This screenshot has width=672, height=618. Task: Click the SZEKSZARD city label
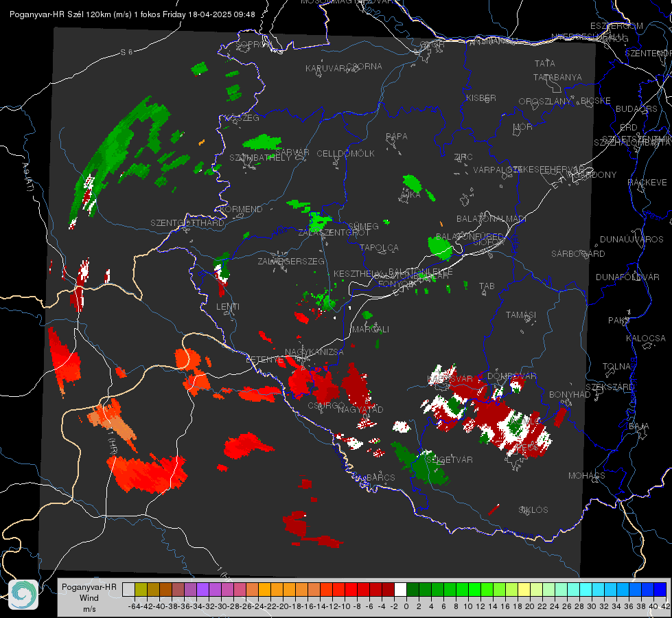(x=610, y=387)
